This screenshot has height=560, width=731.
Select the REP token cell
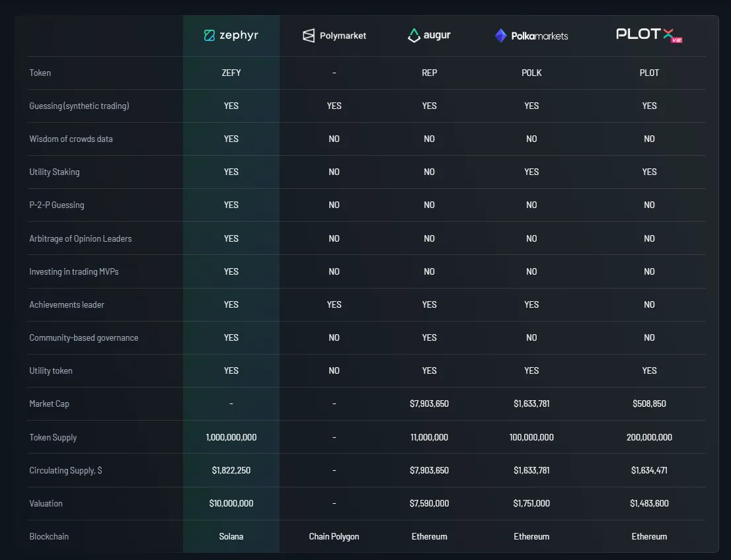coord(430,73)
